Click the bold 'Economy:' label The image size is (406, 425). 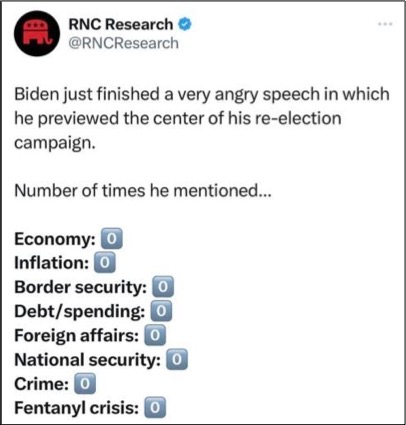(x=55, y=240)
